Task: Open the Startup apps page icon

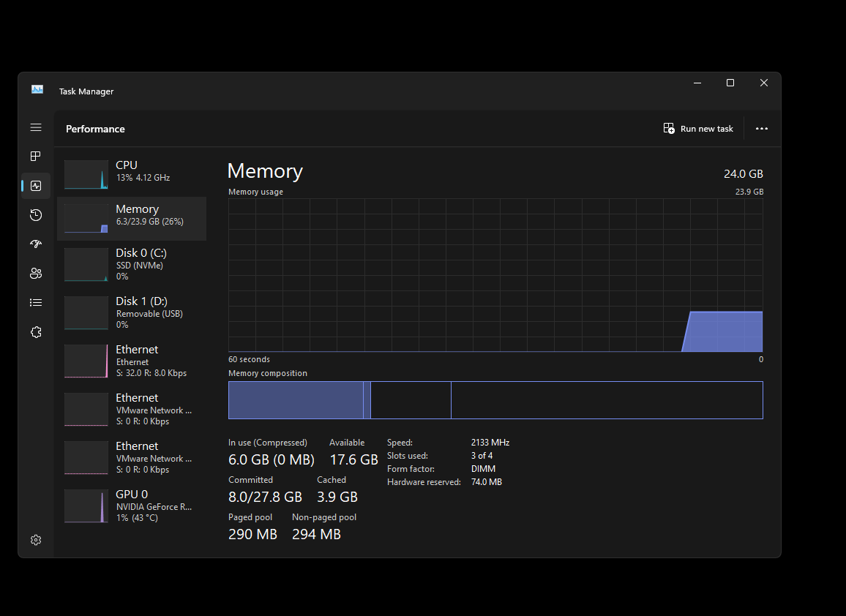Action: tap(36, 244)
